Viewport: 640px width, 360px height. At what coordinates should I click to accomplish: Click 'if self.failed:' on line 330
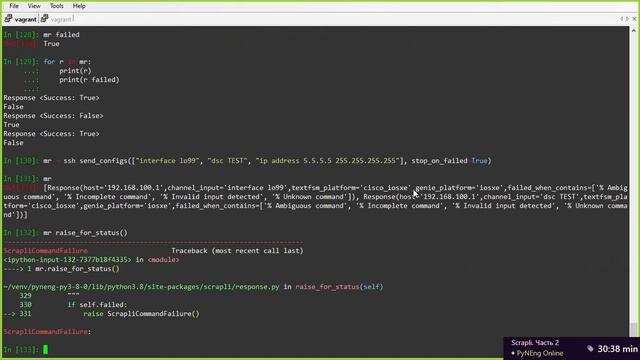click(97, 304)
